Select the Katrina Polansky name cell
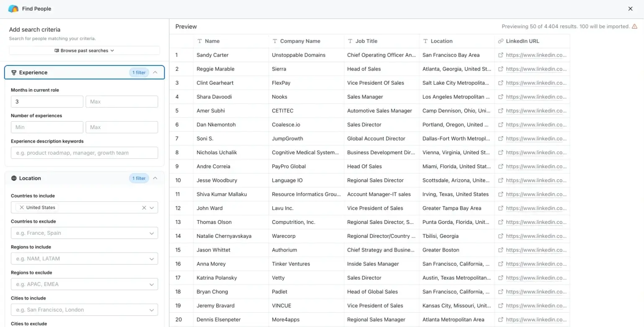The width and height of the screenshot is (644, 327). pyautogui.click(x=231, y=278)
